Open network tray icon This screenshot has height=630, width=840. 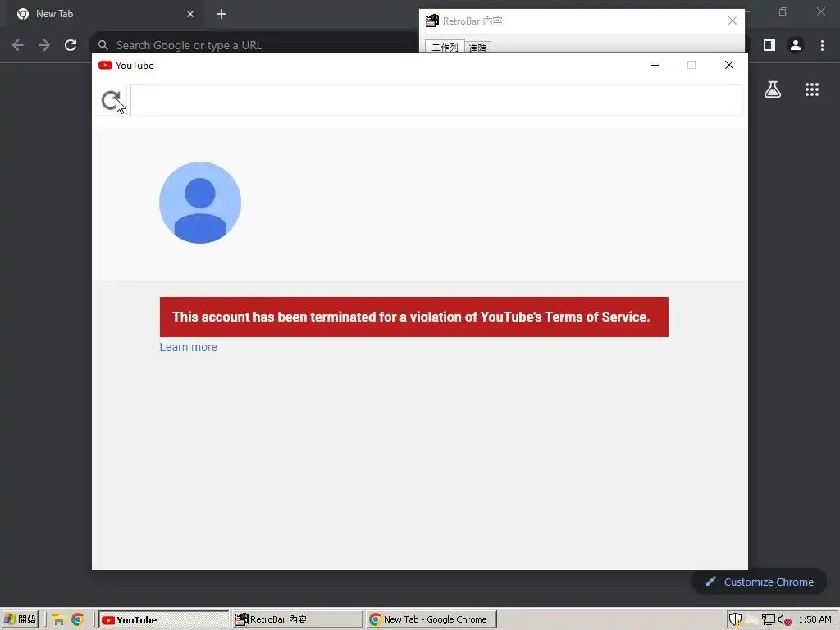coord(768,620)
